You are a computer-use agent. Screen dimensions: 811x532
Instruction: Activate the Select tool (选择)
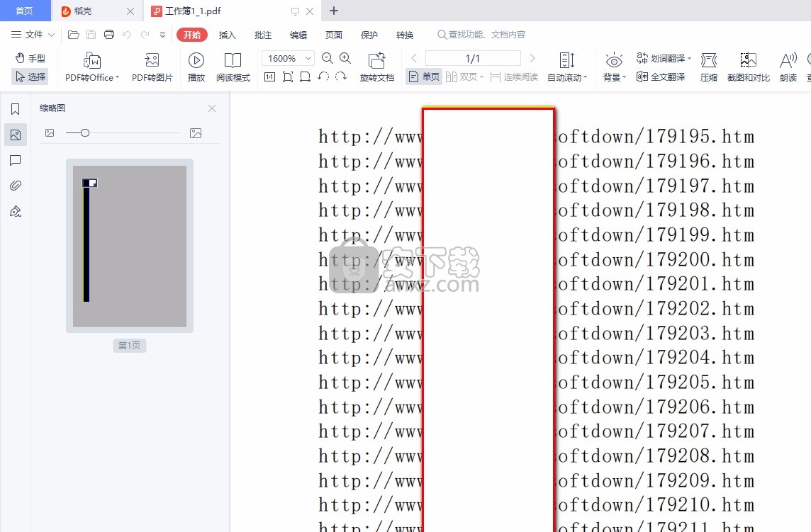click(30, 77)
